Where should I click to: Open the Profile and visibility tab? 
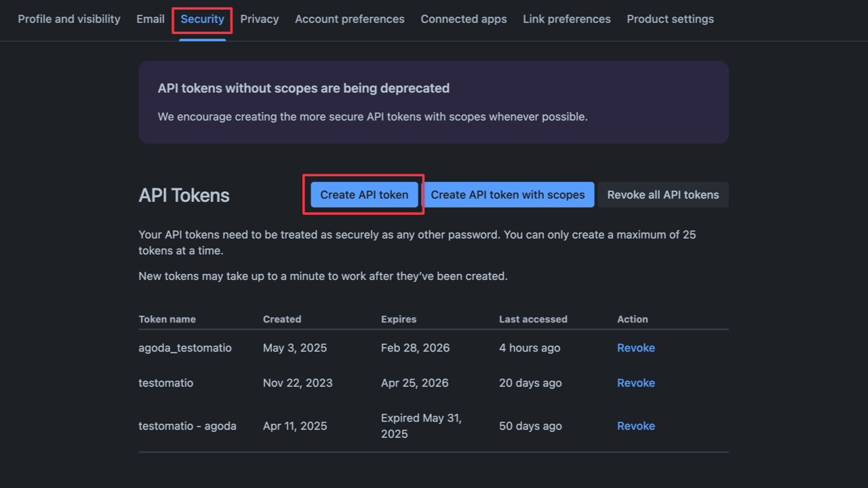(69, 19)
